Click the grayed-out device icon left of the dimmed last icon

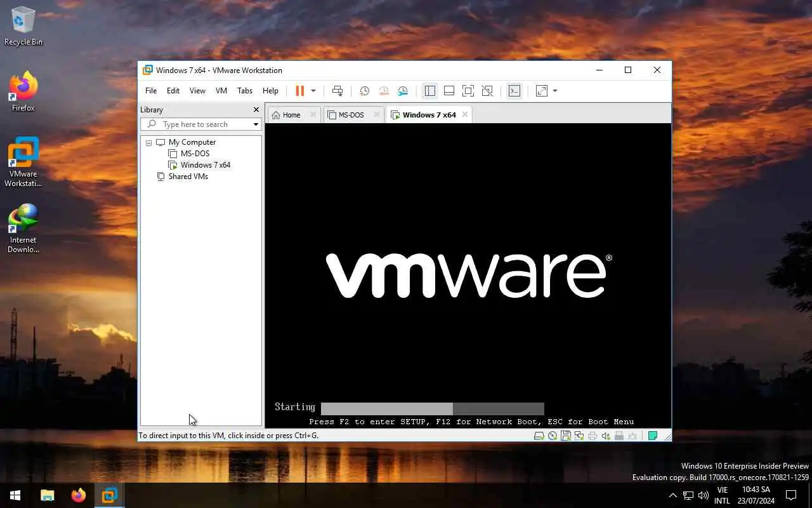[619, 436]
